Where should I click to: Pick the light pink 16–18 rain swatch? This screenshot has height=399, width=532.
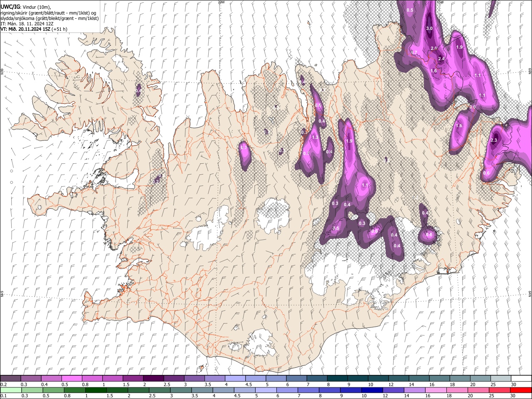[x=435, y=390]
